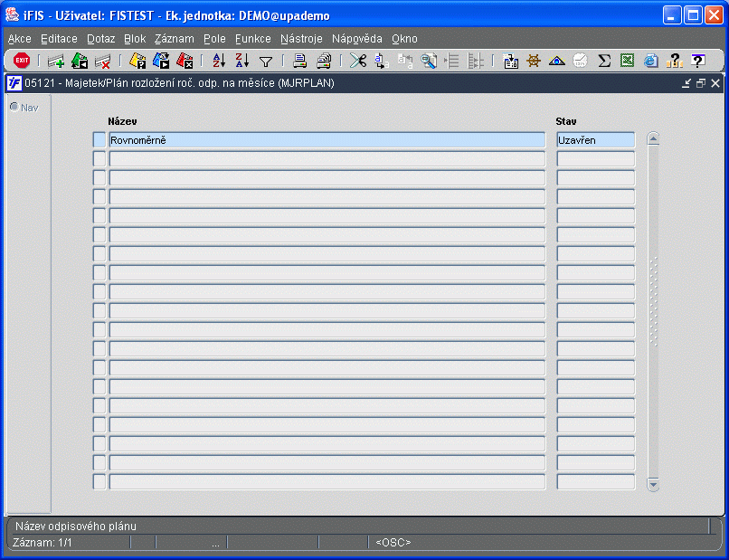Click the Název column header
729x560 pixels.
122,121
